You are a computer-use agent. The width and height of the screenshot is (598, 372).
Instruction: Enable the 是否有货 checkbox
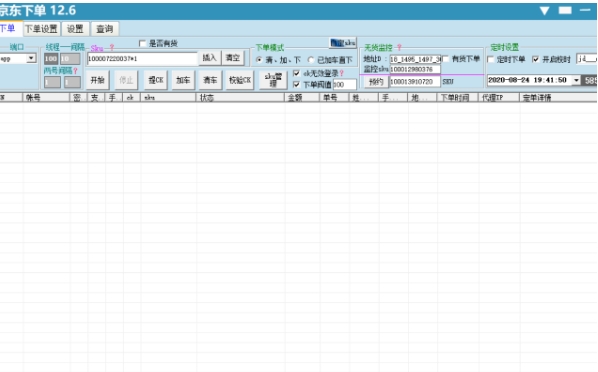pos(143,43)
